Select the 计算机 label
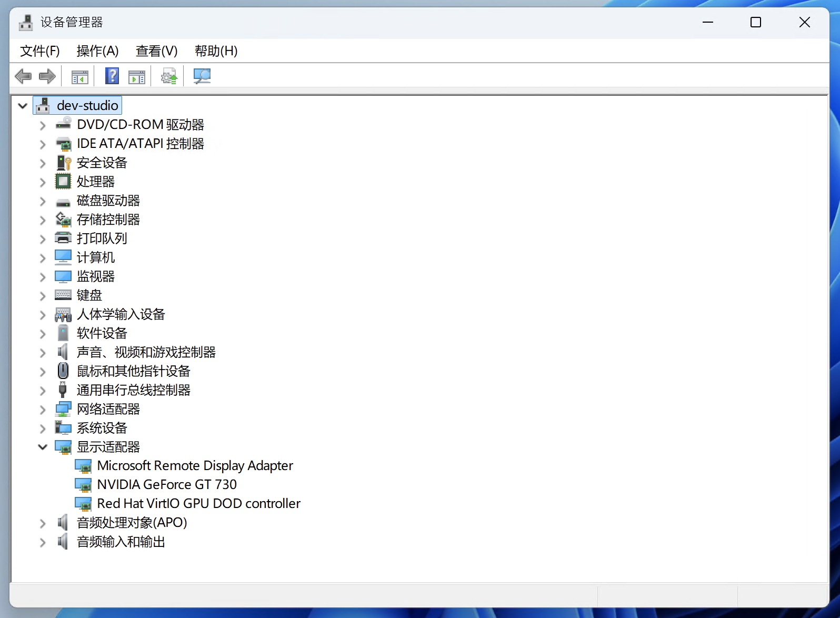 (96, 257)
